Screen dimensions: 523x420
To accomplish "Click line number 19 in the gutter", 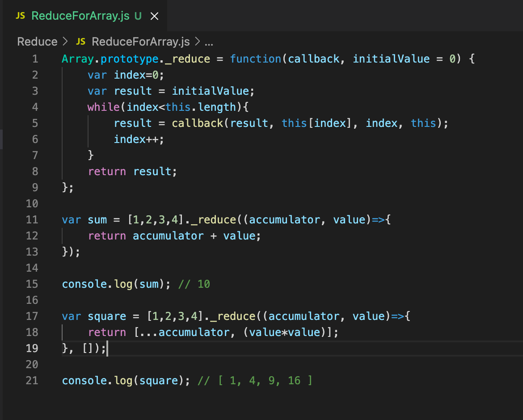I will [x=32, y=348].
